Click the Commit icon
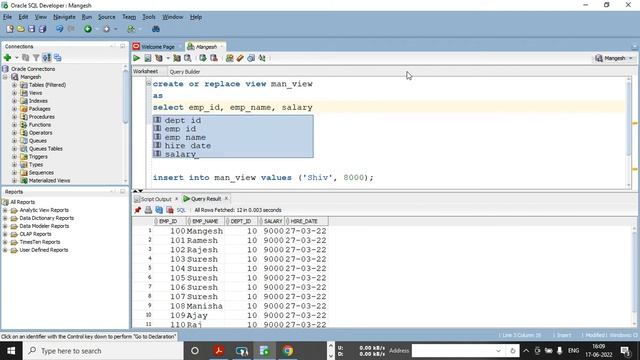The height and width of the screenshot is (360, 640). [x=202, y=58]
